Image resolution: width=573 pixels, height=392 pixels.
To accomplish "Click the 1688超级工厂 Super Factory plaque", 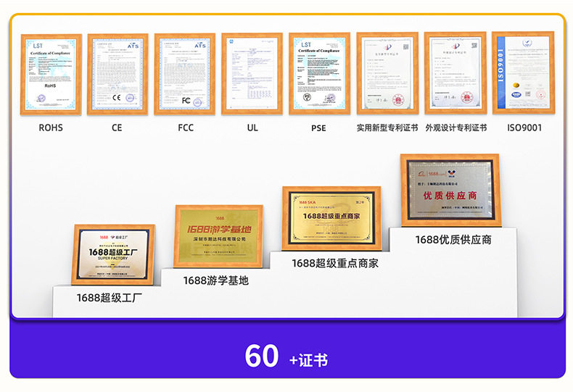I will [113, 255].
